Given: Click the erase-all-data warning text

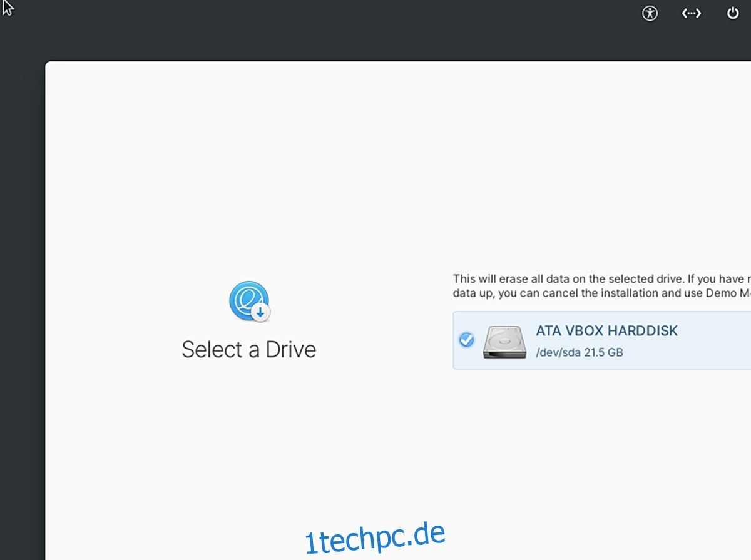Looking at the screenshot, I should [x=602, y=286].
